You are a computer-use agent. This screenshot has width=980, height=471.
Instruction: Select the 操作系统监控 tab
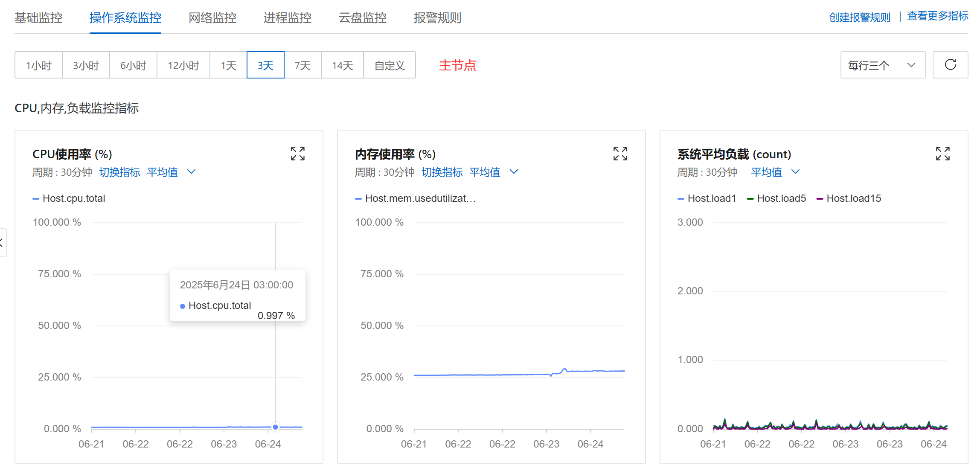pyautogui.click(x=125, y=17)
